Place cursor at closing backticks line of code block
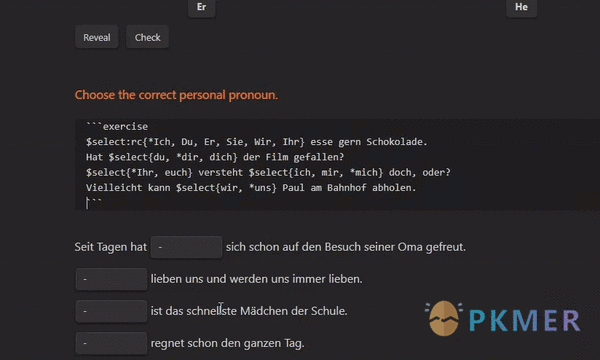Viewport: 600px width, 360px height. [94, 202]
